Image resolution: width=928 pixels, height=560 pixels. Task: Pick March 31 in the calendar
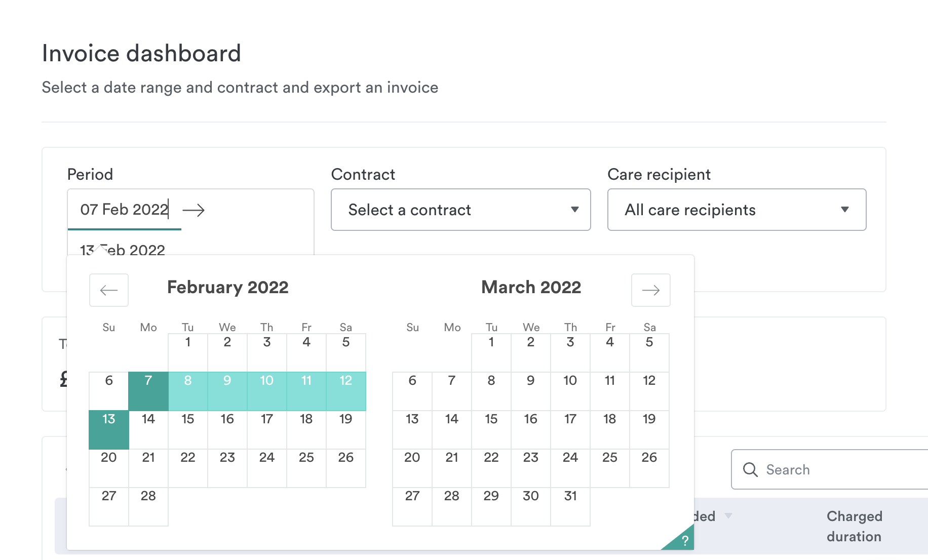(570, 506)
